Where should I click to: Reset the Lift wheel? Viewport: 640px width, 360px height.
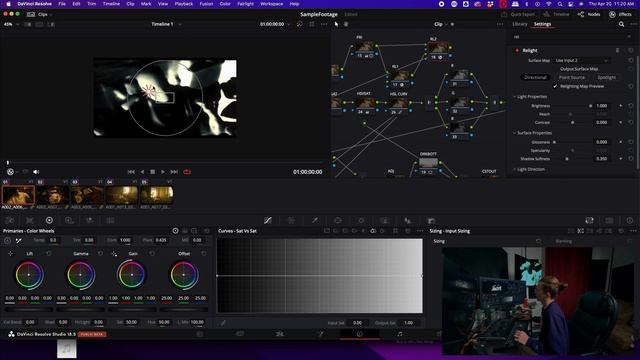49,253
